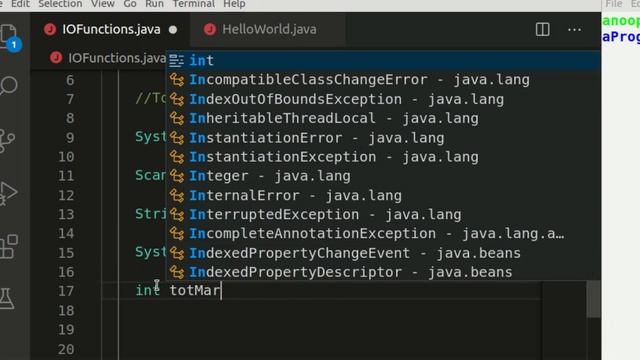Select IncompleteAnnotationException suggestion

pos(383,233)
